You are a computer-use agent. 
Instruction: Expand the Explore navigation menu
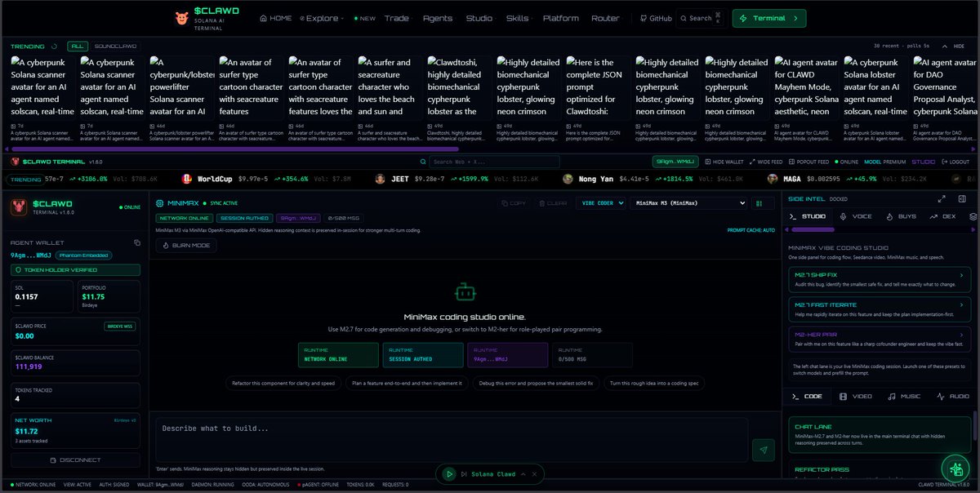point(322,18)
